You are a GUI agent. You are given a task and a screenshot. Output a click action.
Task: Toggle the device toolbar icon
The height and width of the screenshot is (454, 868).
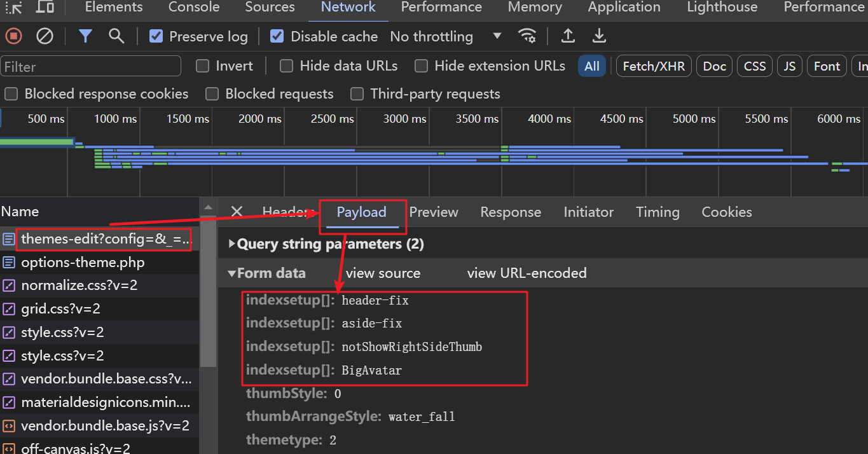(x=45, y=7)
